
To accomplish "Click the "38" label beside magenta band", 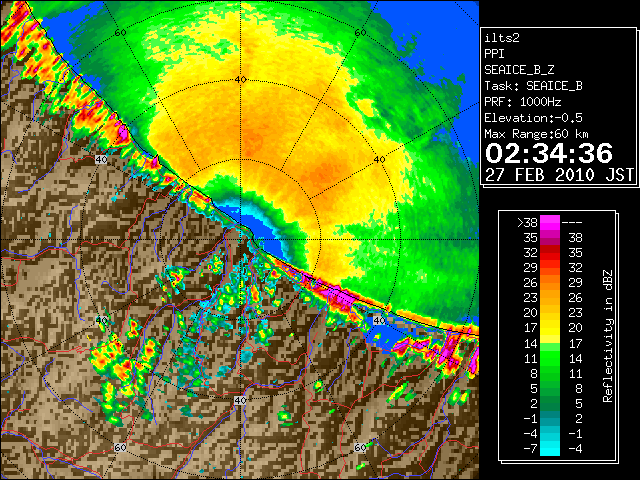I will tap(575, 238).
